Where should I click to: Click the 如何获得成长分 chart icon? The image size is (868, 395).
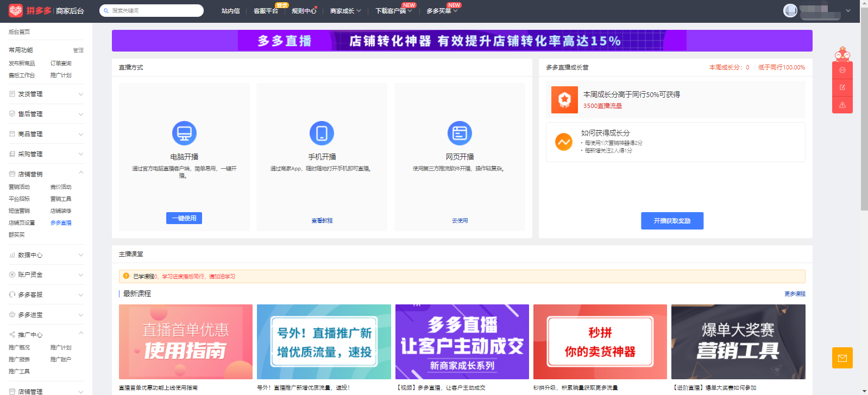click(564, 142)
